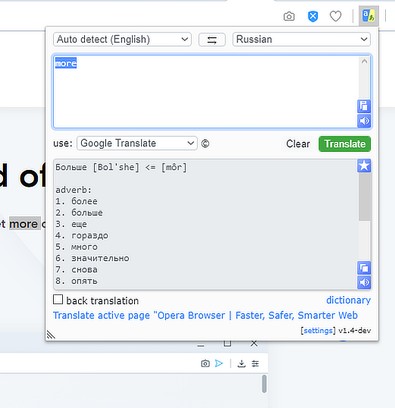The height and width of the screenshot is (408, 395).
Task: Enable the back translation checkbox
Action: 58,299
